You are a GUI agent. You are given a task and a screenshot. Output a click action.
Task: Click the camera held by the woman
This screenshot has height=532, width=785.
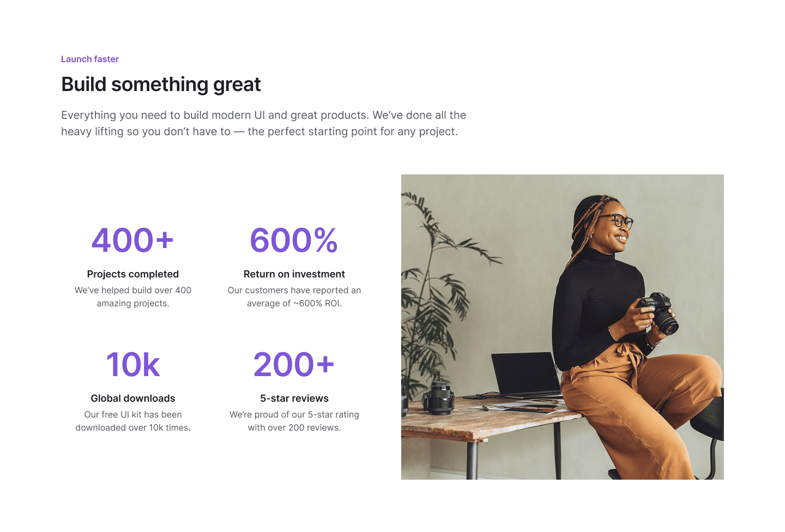[659, 312]
